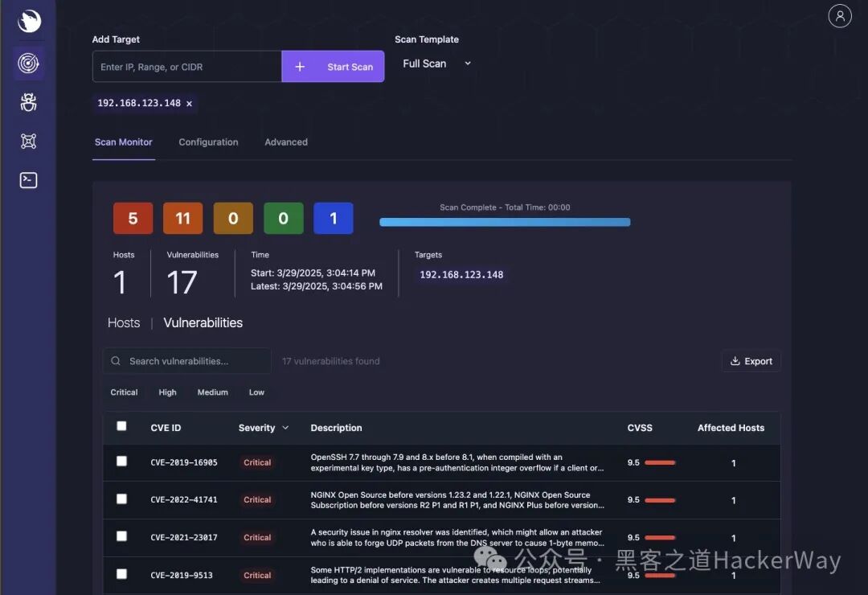Image resolution: width=868 pixels, height=595 pixels.
Task: Open the CVE-2019-9513 entry
Action: 182,575
